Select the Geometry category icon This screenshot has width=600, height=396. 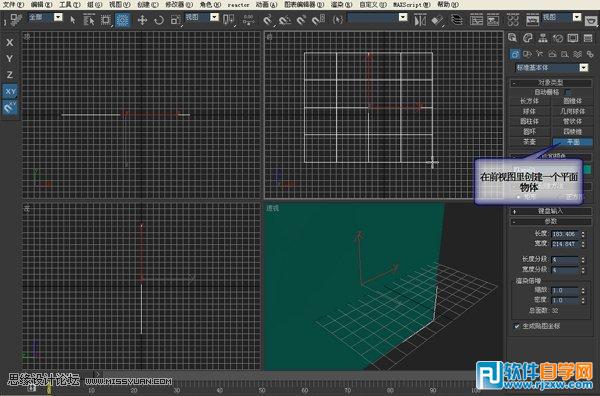coord(515,54)
